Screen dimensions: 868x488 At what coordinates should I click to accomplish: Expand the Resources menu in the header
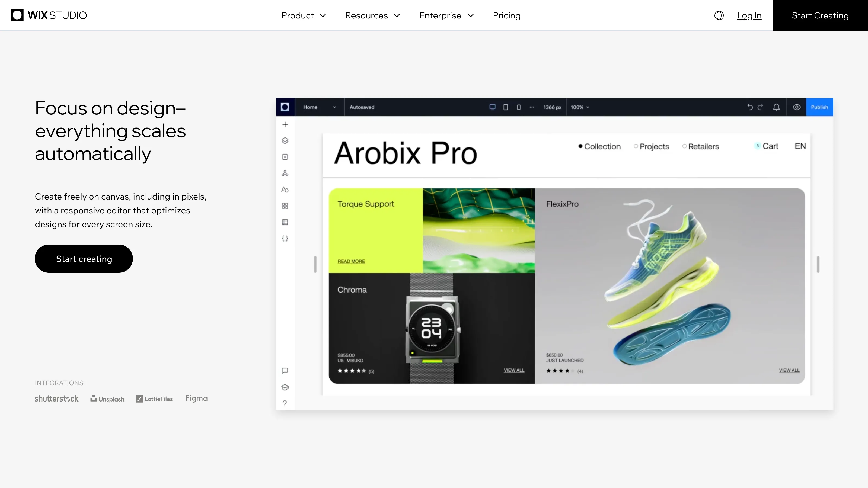pyautogui.click(x=372, y=15)
